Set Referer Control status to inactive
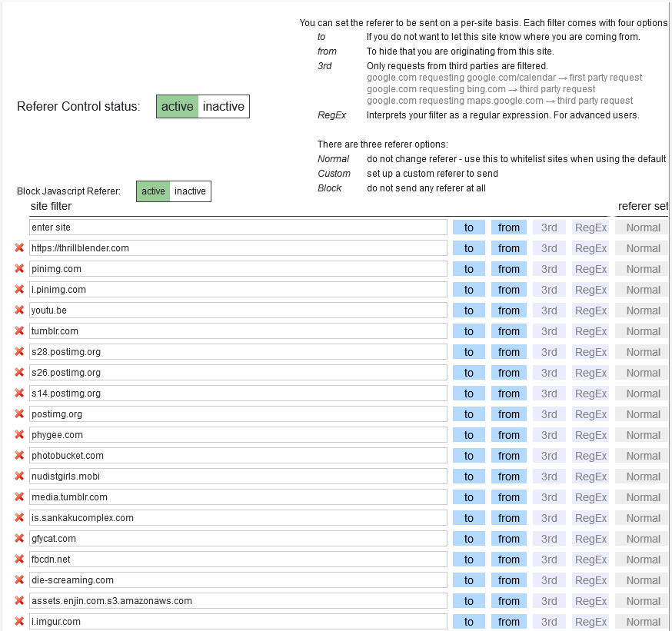Screen dimensions: 672x631 click(223, 106)
